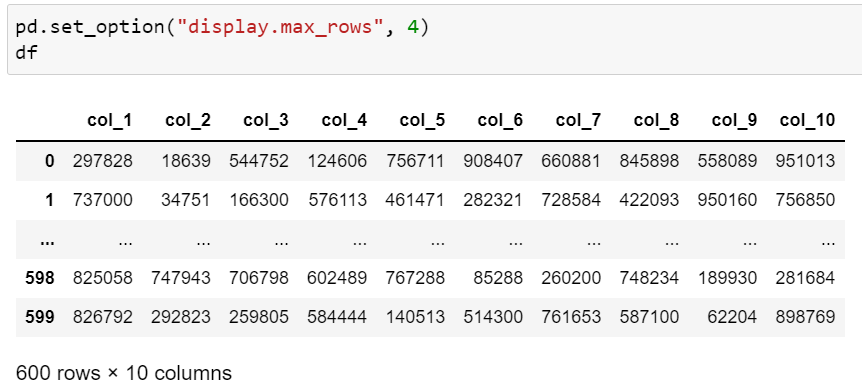Click cell value 706798
The image size is (862, 389).
coord(258,278)
